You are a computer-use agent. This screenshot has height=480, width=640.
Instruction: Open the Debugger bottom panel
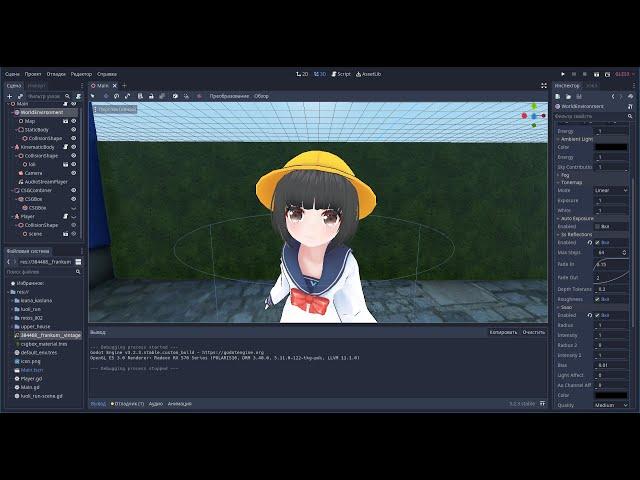tap(128, 404)
